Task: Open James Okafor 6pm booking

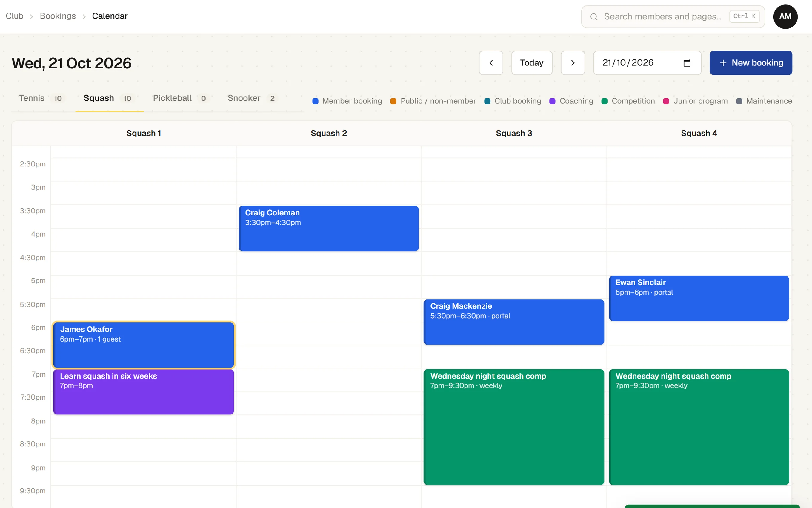Action: (144, 345)
